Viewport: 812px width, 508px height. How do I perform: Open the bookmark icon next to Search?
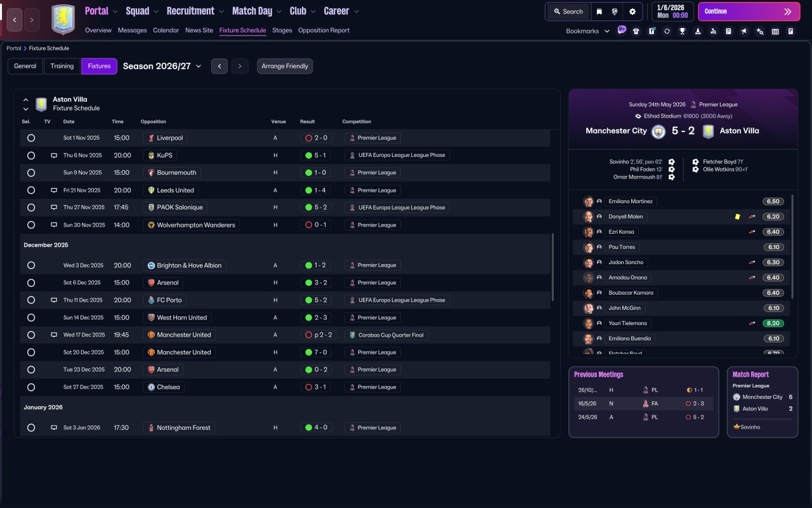599,11
